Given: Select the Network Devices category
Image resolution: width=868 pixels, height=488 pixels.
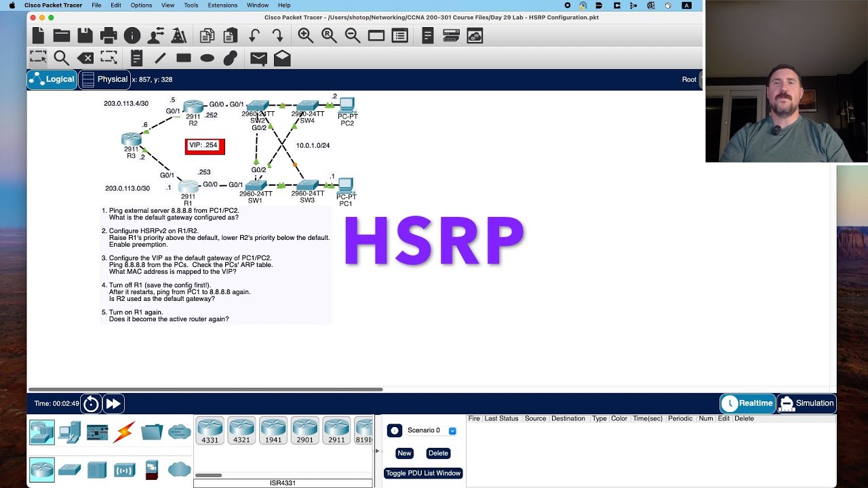Looking at the screenshot, I should tap(42, 432).
